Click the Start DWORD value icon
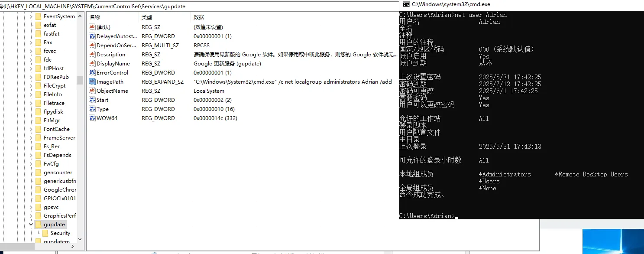This screenshot has height=254, width=644. pyautogui.click(x=92, y=100)
